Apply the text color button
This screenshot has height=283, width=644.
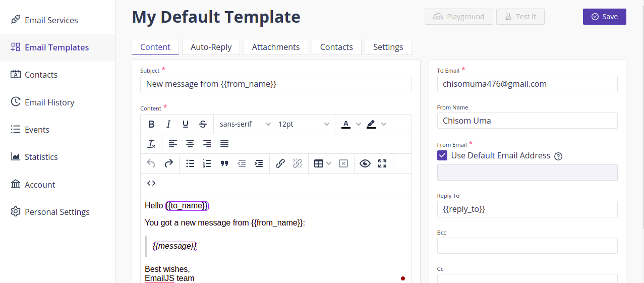(346, 124)
